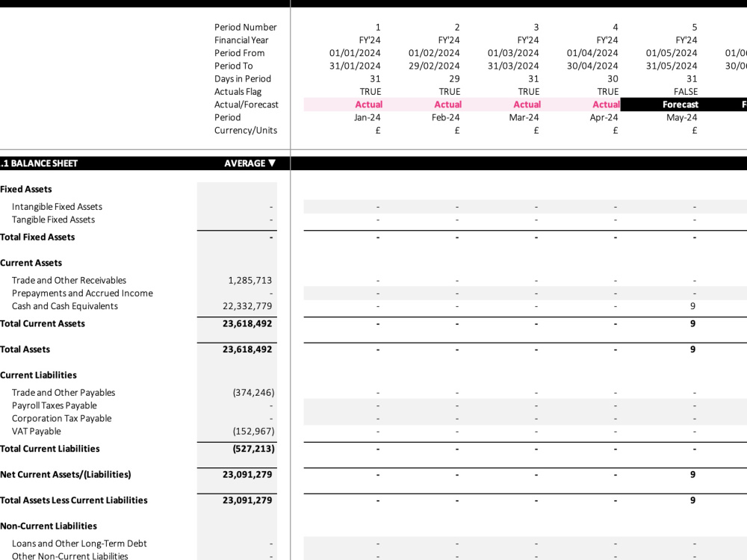Click the Days in Period value 29
Viewport: 747px width, 560px height.
pyautogui.click(x=454, y=79)
